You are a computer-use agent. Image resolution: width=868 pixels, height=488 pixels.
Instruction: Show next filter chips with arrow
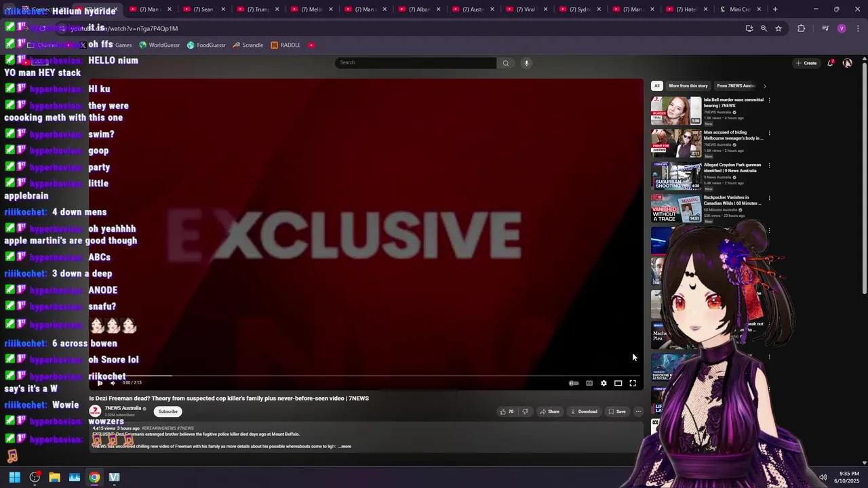764,86
